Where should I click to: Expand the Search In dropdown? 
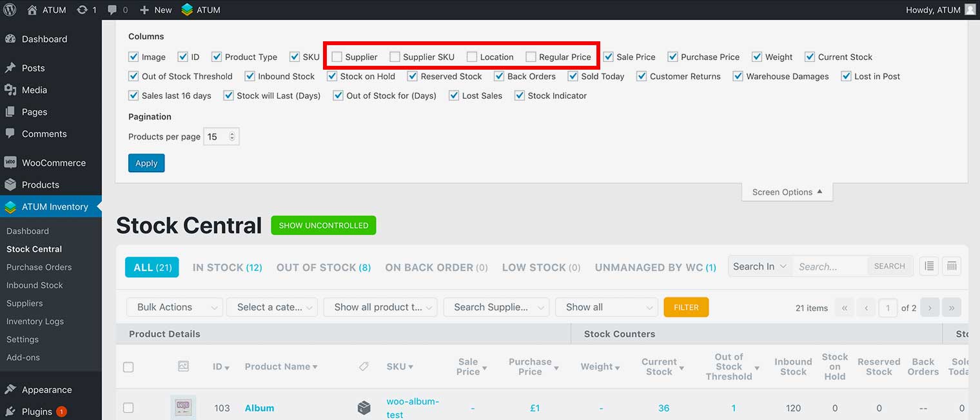[x=760, y=266]
